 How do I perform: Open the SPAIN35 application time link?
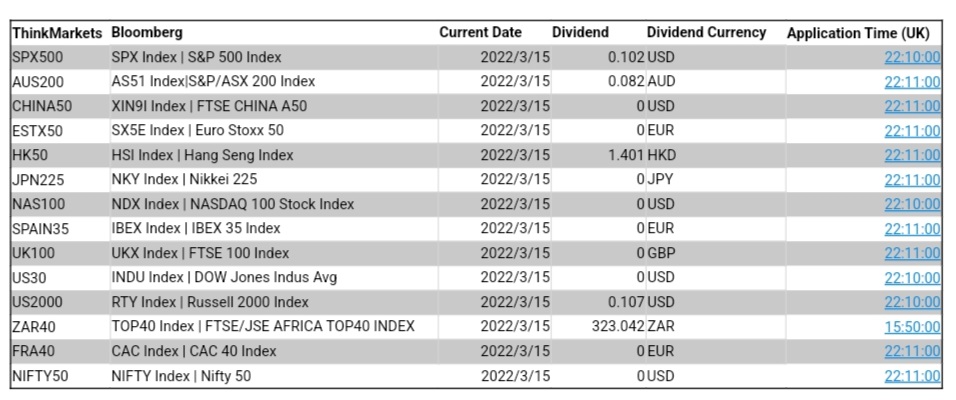pyautogui.click(x=912, y=229)
